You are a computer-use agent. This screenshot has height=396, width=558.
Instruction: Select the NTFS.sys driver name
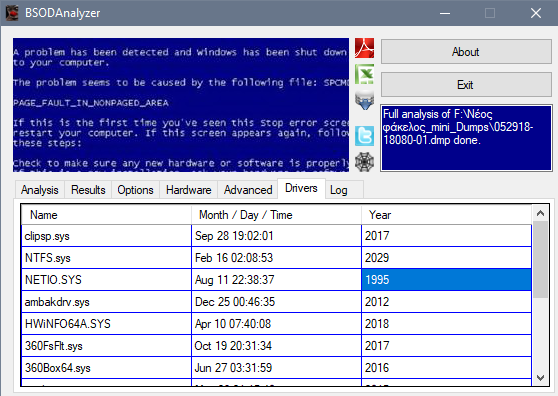point(106,258)
